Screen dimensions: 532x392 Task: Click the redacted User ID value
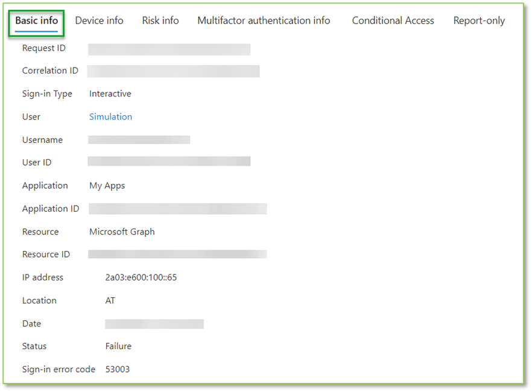tap(169, 161)
